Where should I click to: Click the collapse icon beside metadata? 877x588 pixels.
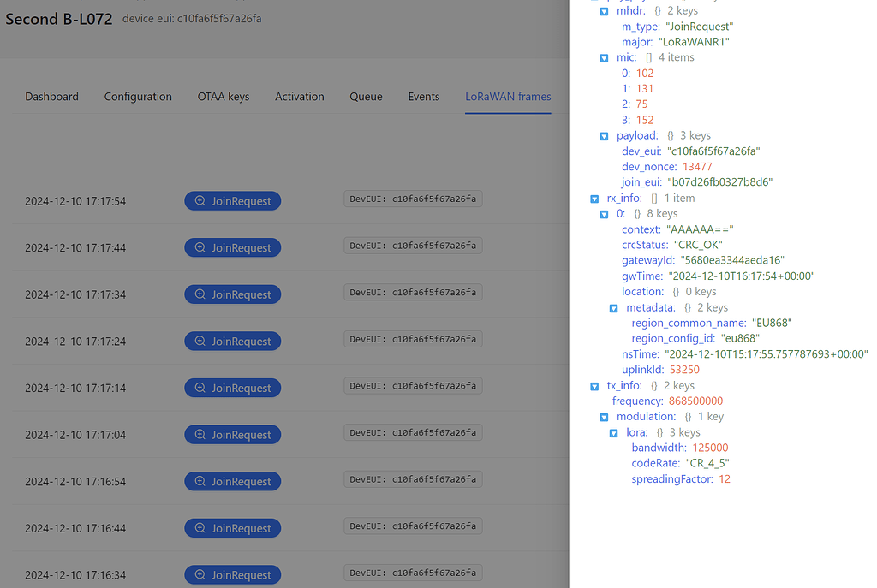coord(613,307)
